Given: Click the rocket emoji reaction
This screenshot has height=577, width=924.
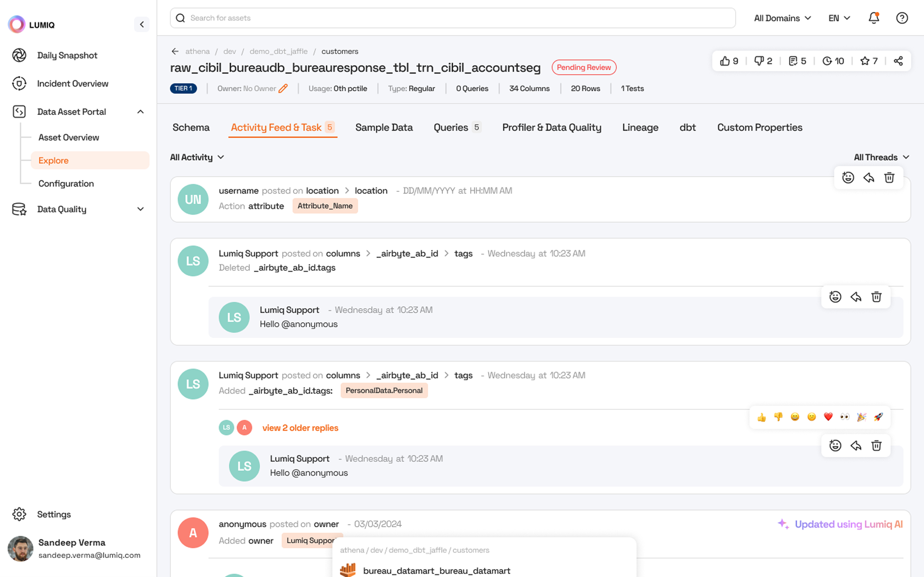Looking at the screenshot, I should 878,417.
